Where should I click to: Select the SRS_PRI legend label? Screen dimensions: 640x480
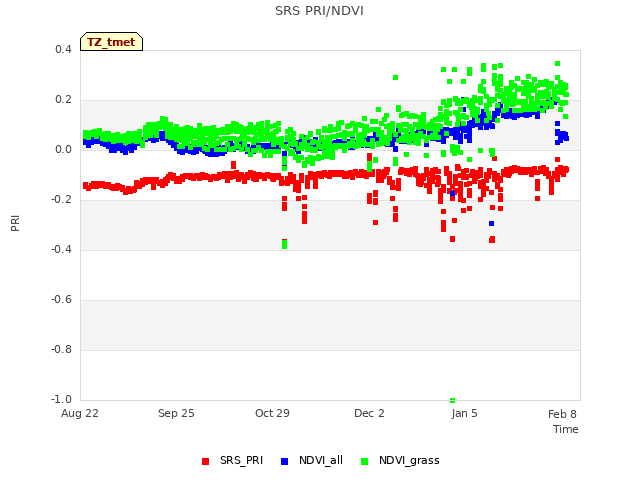click(241, 460)
